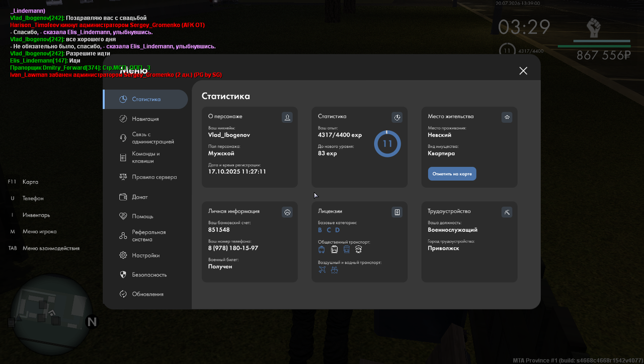This screenshot has width=644, height=364.
Task: Click the Военнослужащий position value
Action: 453,230
